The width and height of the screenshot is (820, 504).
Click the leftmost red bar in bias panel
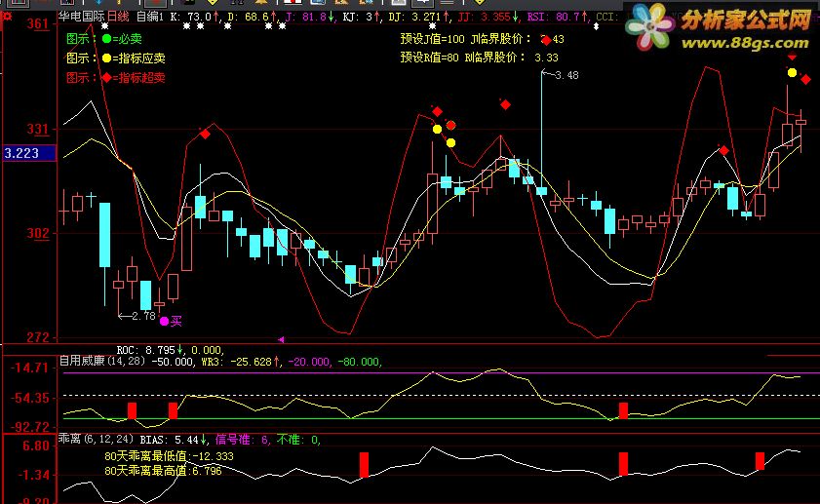click(x=364, y=464)
